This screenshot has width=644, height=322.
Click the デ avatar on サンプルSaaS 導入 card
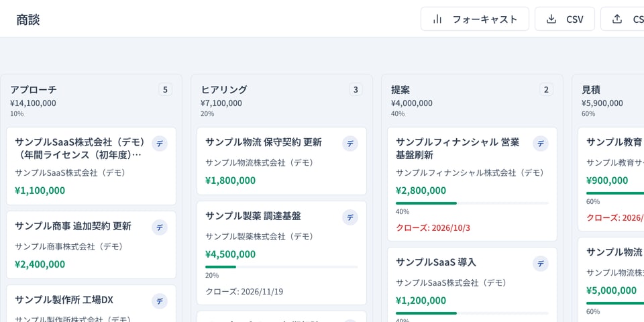pos(541,264)
